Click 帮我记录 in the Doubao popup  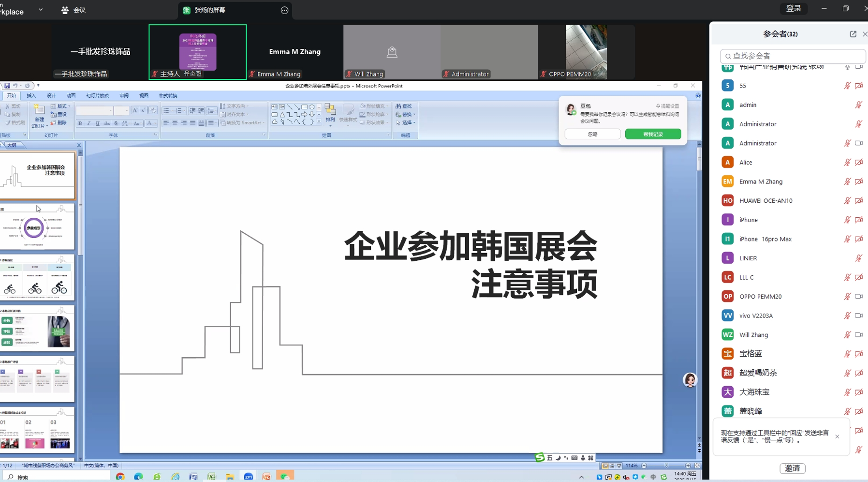[x=653, y=134]
